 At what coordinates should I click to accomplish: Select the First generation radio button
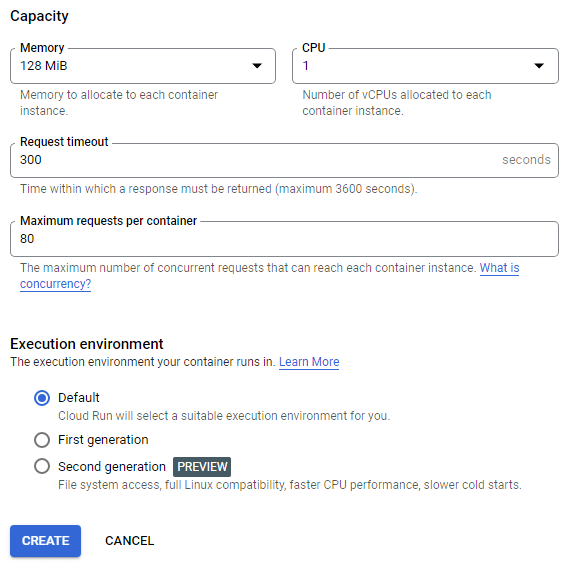coord(42,440)
